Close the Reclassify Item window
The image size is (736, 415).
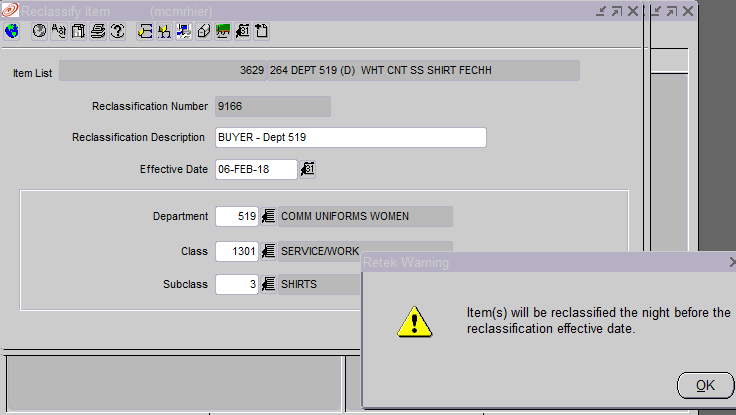pyautogui.click(x=633, y=11)
